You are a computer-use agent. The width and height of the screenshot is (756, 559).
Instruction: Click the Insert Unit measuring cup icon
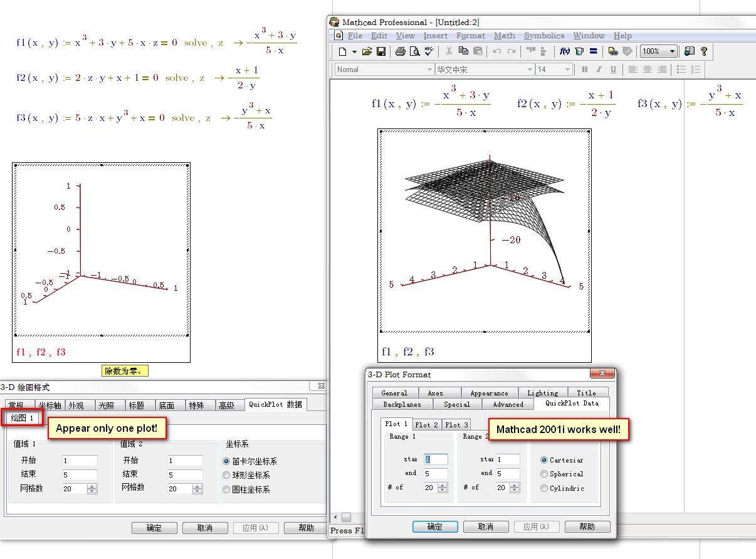pos(579,51)
